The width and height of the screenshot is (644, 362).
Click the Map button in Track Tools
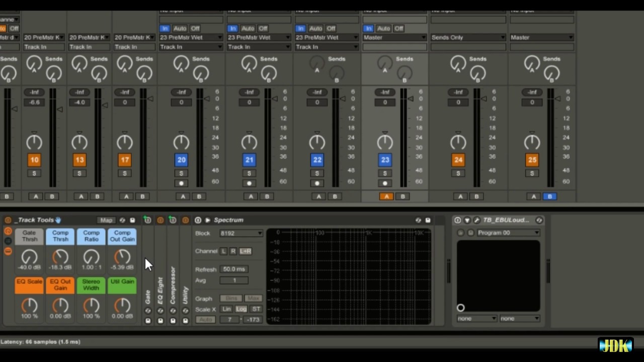[106, 220]
